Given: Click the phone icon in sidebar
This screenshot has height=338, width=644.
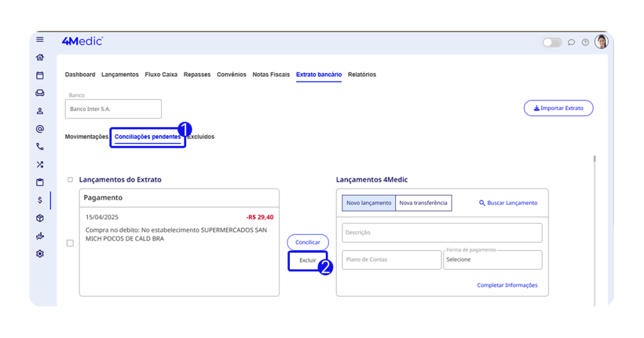Looking at the screenshot, I should (40, 147).
